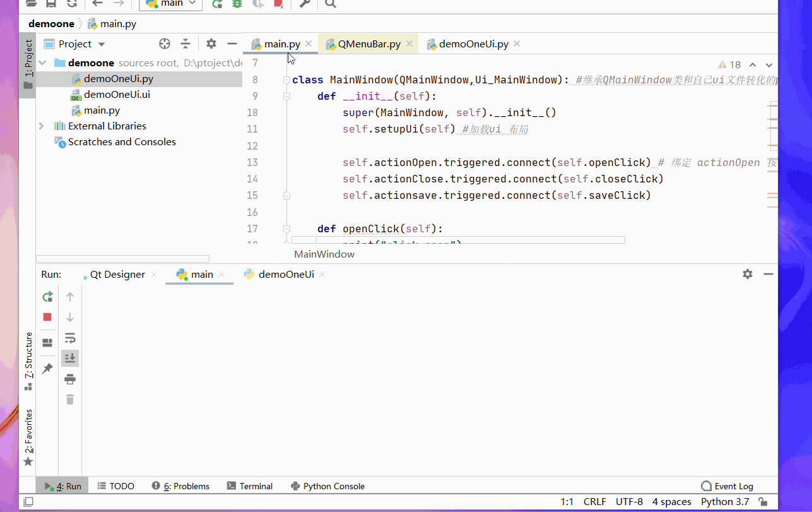Close the QMenuBar.py editor tab
Viewport: 812px width, 512px height.
[x=409, y=44]
